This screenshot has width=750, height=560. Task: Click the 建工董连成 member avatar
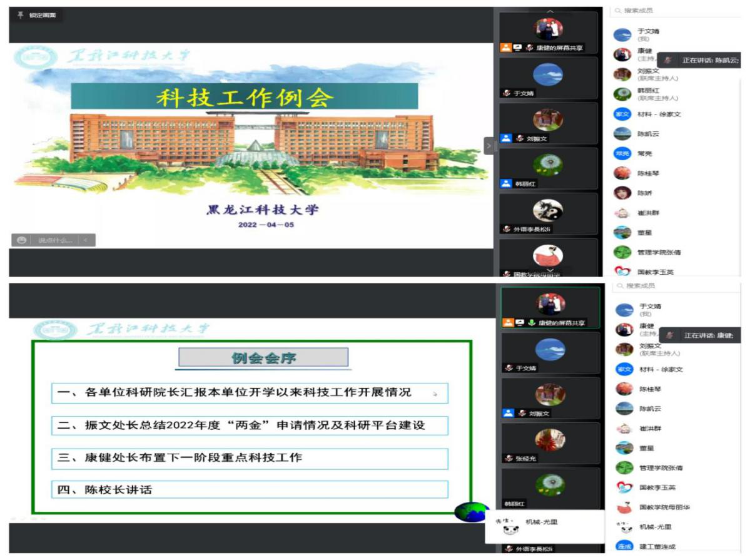(624, 546)
